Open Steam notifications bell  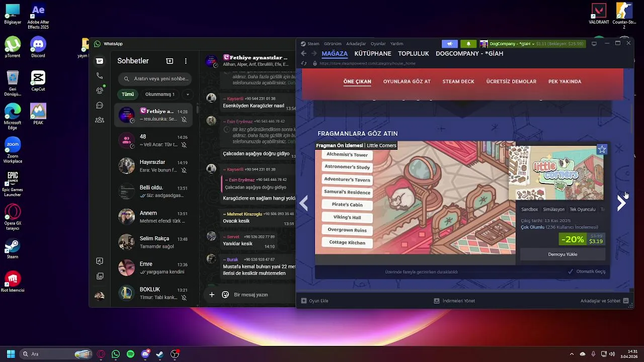469,44
